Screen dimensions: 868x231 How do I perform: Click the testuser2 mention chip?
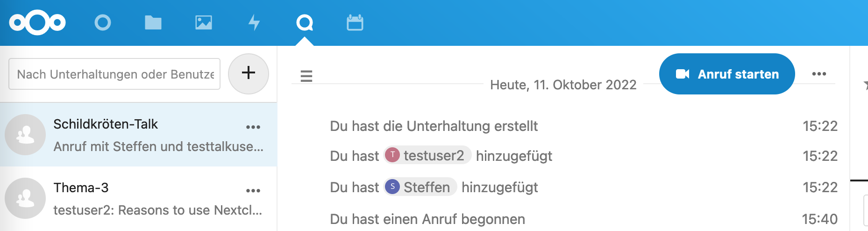pyautogui.click(x=427, y=155)
